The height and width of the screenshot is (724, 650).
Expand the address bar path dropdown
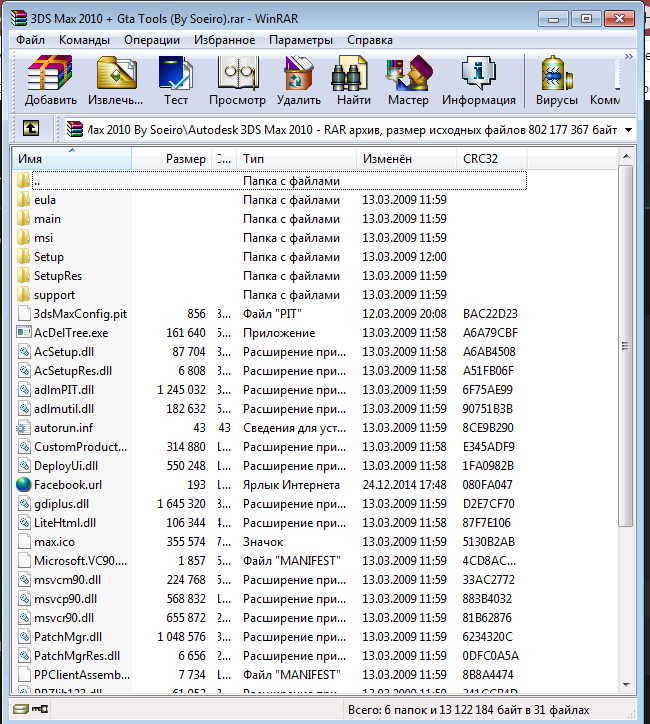coord(628,130)
